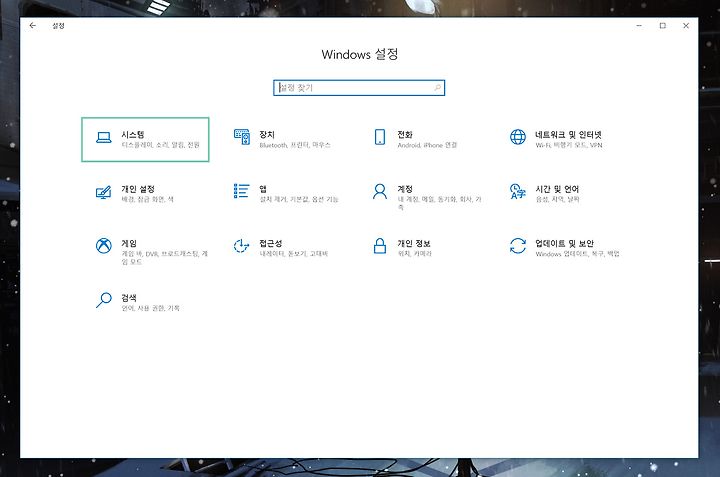Screen dimensions: 720x477
Task: Click the '언어, 사용 권한, 기록' description
Action: point(151,308)
